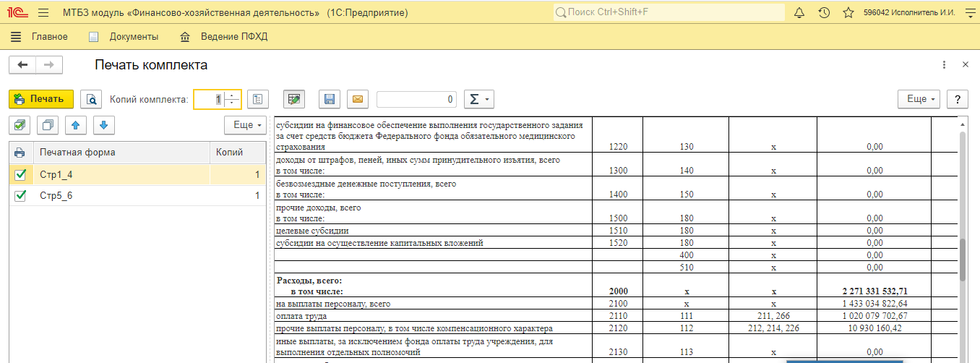This screenshot has width=980, height=363.
Task: Increase the set copies count with spinner
Action: click(x=233, y=95)
